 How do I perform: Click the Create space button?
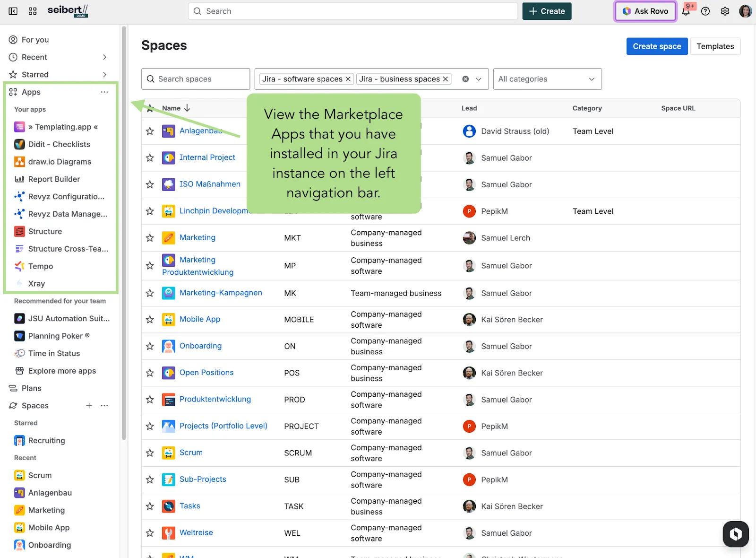click(x=656, y=46)
